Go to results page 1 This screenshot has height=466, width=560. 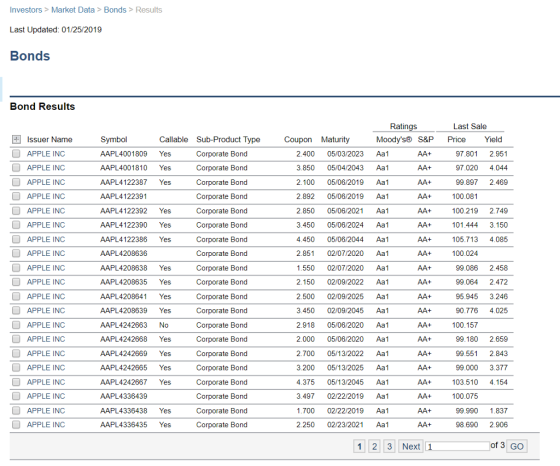tap(359, 446)
